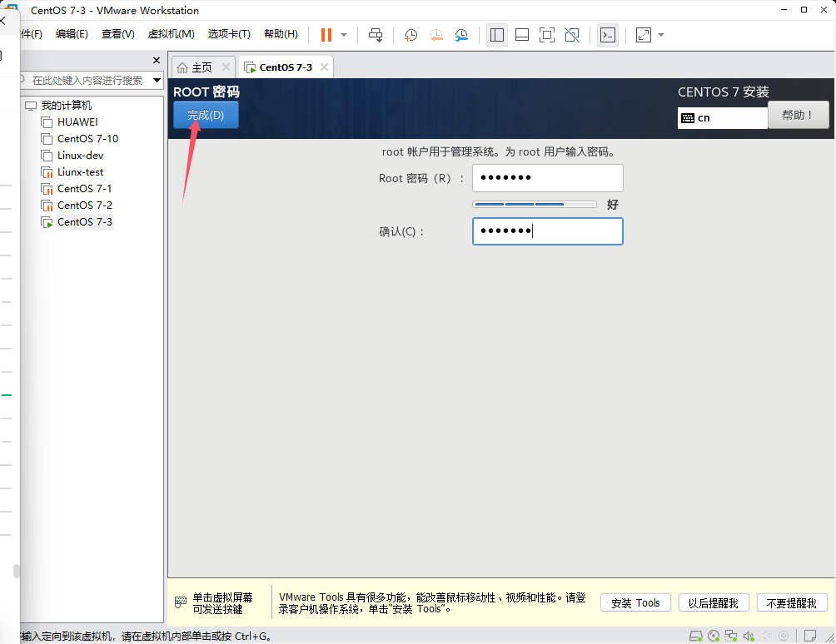Screen dimensions: 836x644
Task: Open the 选项卡(T) menu
Action: click(x=229, y=34)
